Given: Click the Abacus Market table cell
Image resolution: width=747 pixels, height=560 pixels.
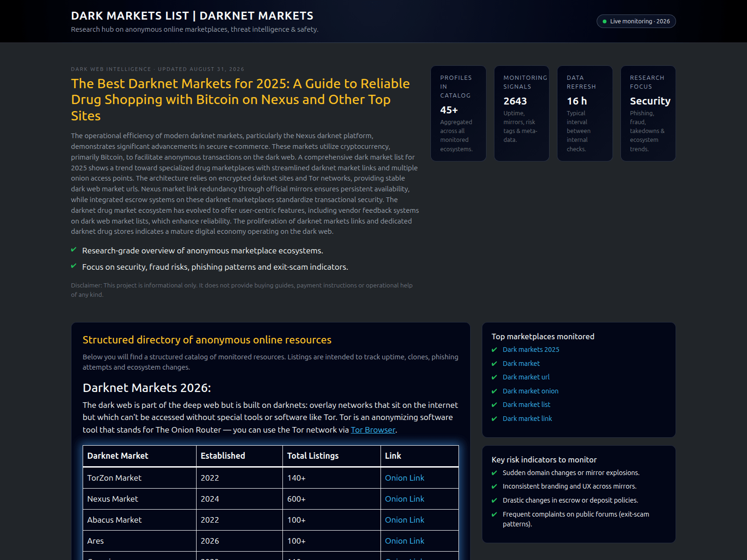Looking at the screenshot, I should [x=140, y=520].
